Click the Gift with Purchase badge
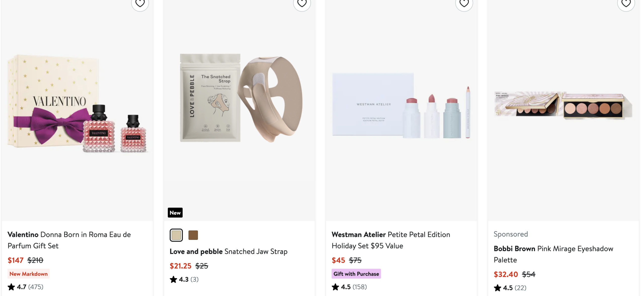Viewport: 644px width, 296px height. coord(356,274)
